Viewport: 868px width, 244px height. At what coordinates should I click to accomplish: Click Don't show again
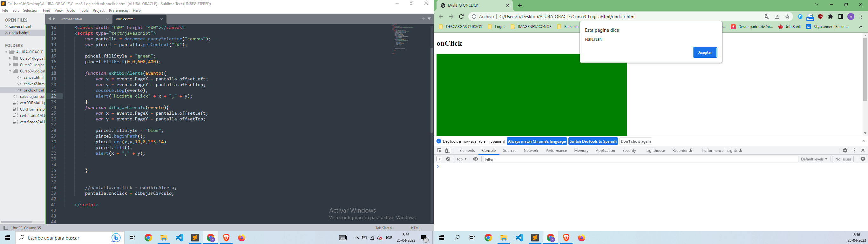pos(635,141)
